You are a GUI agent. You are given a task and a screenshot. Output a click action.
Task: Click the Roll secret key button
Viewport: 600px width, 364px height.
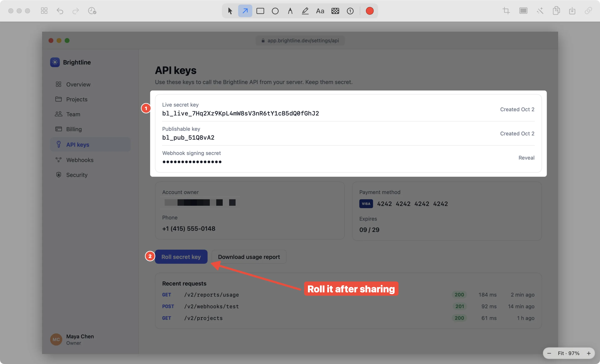(x=181, y=257)
